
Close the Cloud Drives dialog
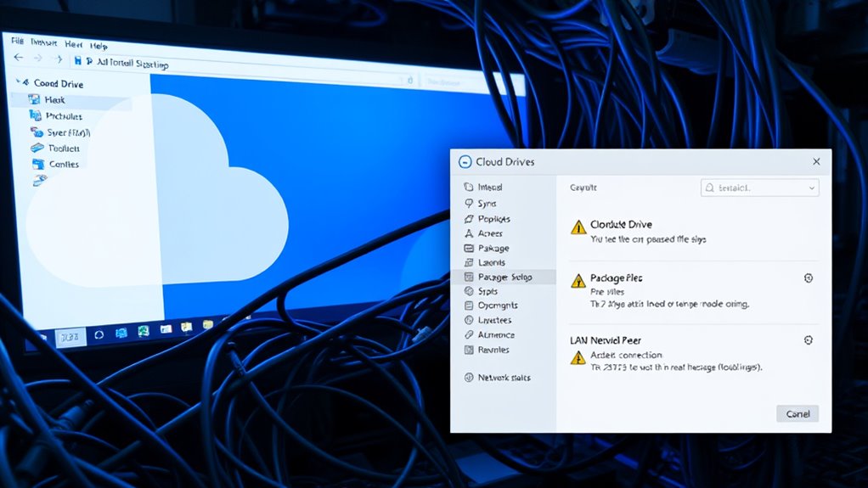[816, 161]
